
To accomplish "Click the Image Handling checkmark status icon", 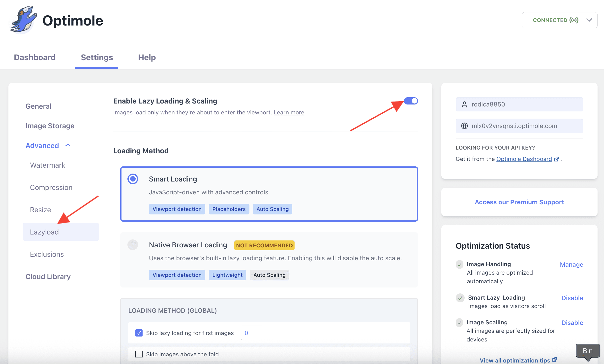I will coord(459,264).
